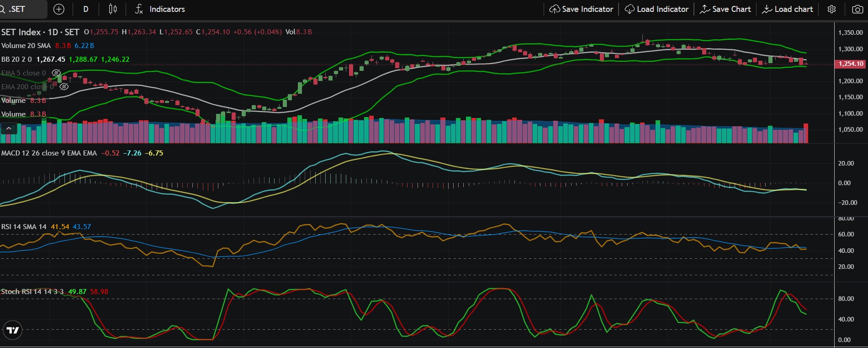Image resolution: width=868 pixels, height=348 pixels.
Task: Click the Bollinger lower value 1,246.22
Action: 115,59
